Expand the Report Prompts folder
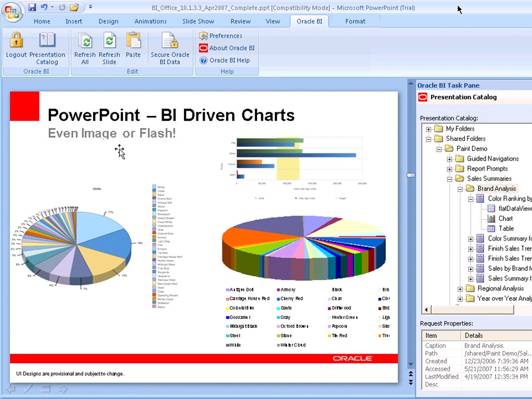The width and height of the screenshot is (532, 399). pos(449,169)
